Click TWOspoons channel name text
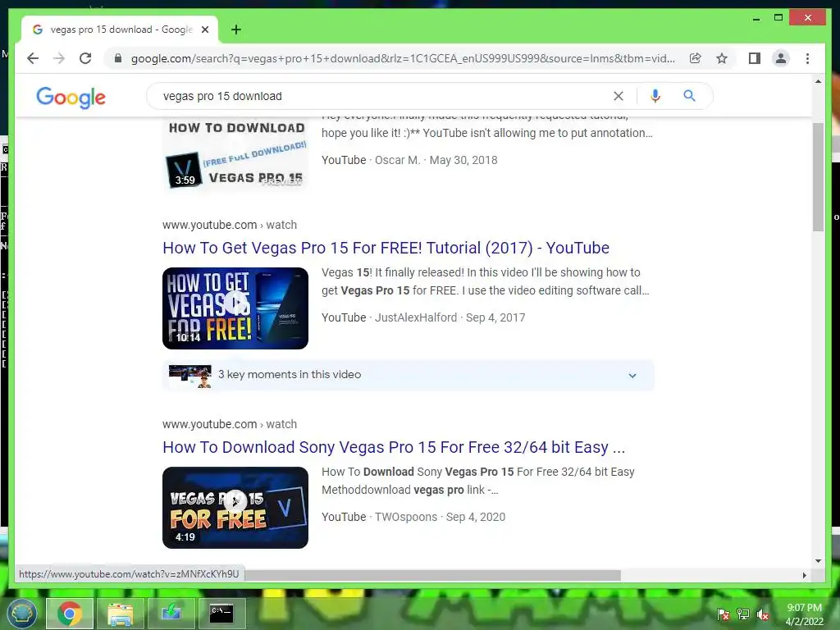 [x=405, y=517]
